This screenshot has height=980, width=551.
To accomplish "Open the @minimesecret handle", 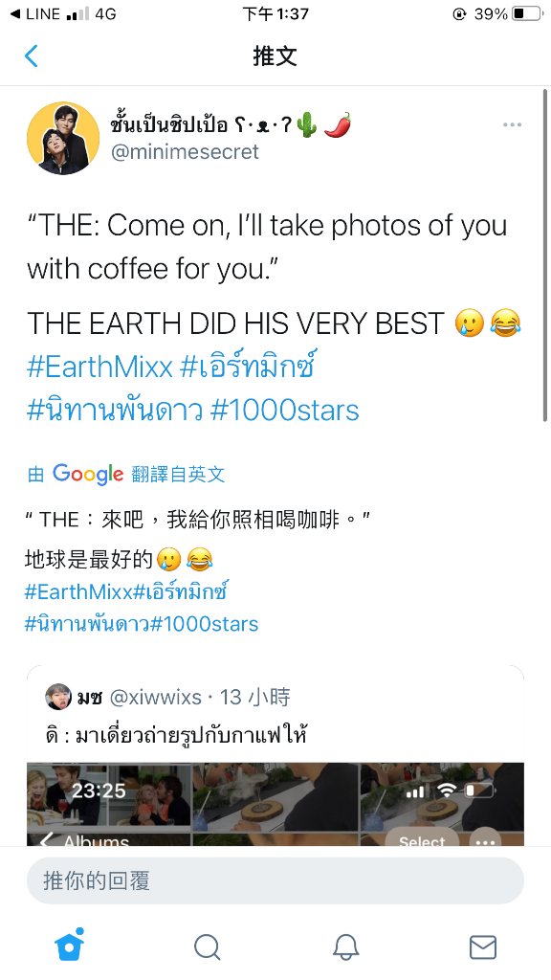I will pyautogui.click(x=185, y=152).
